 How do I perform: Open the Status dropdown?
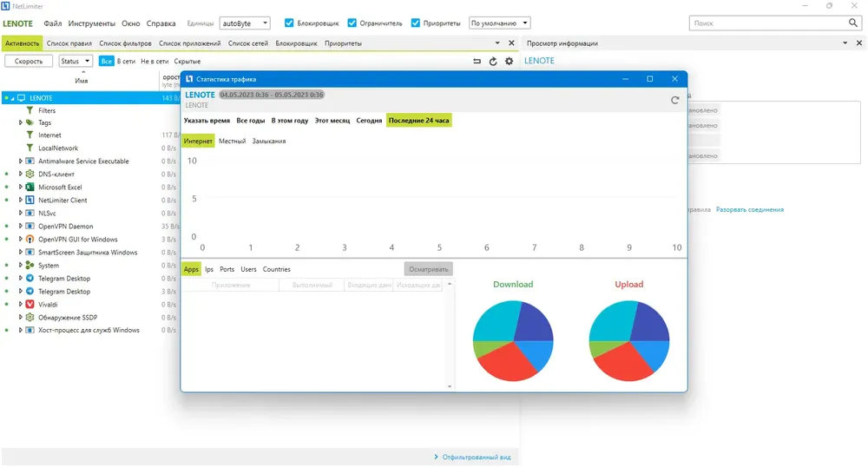tap(76, 61)
